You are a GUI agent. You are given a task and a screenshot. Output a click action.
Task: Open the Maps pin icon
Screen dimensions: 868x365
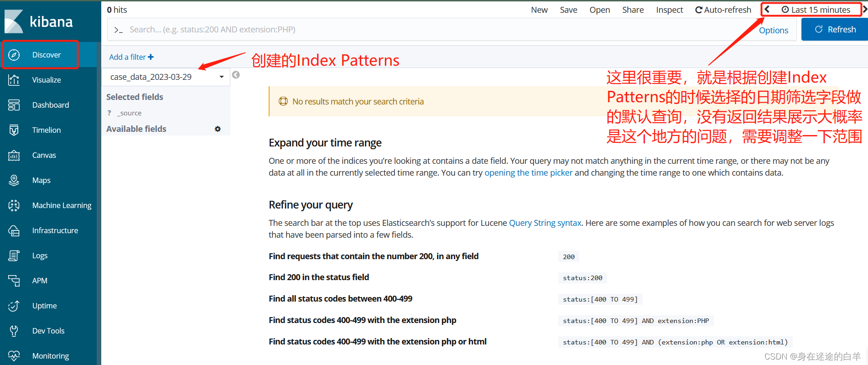(x=14, y=180)
